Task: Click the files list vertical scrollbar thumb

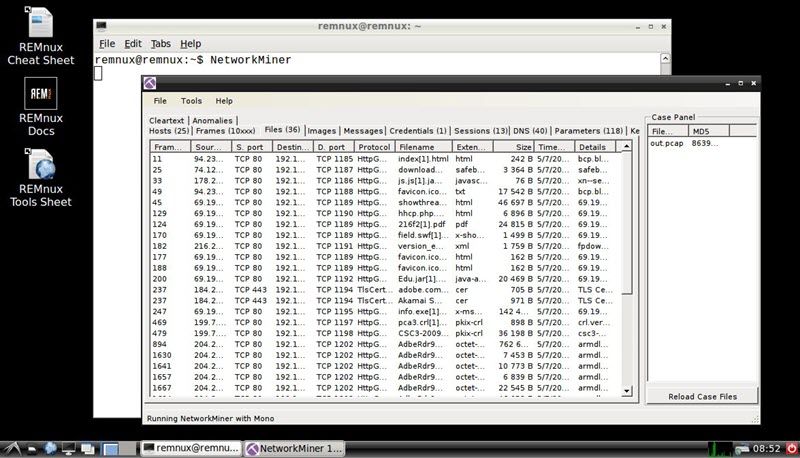Action: tap(626, 223)
